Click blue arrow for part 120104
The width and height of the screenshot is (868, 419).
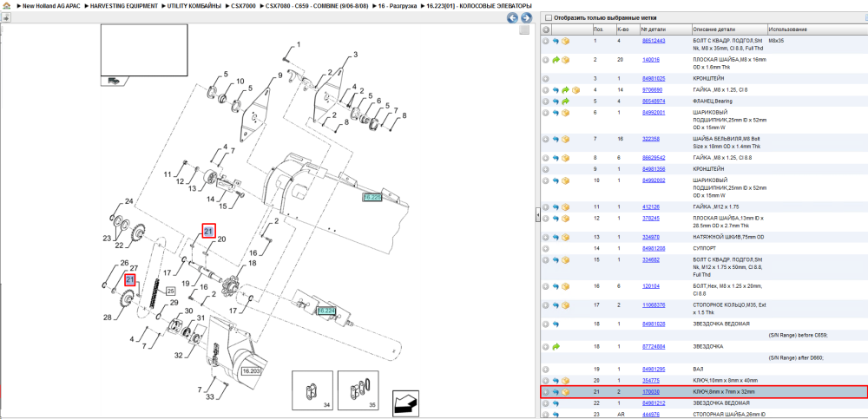click(x=556, y=286)
